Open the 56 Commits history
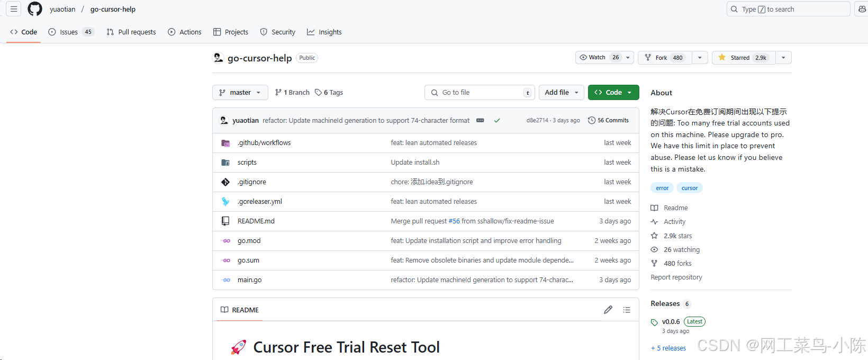The width and height of the screenshot is (868, 360). point(608,120)
